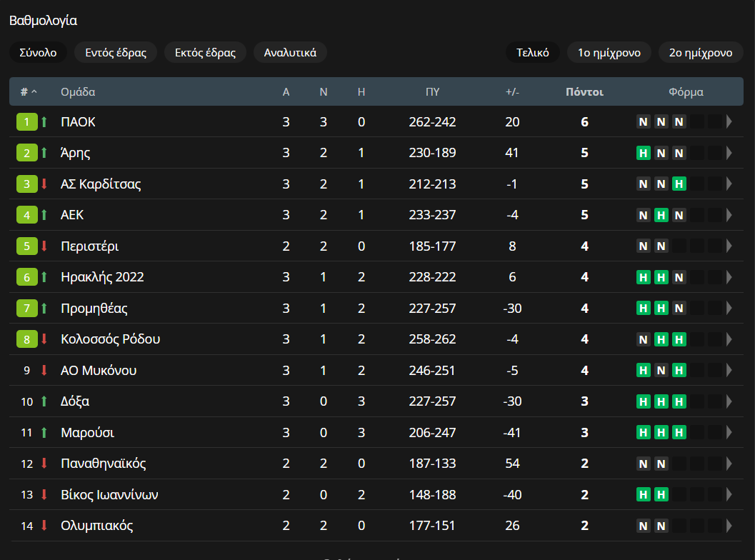Image resolution: width=755 pixels, height=560 pixels.
Task: Click the N form badge for Ηρακλής 2022
Action: click(679, 277)
